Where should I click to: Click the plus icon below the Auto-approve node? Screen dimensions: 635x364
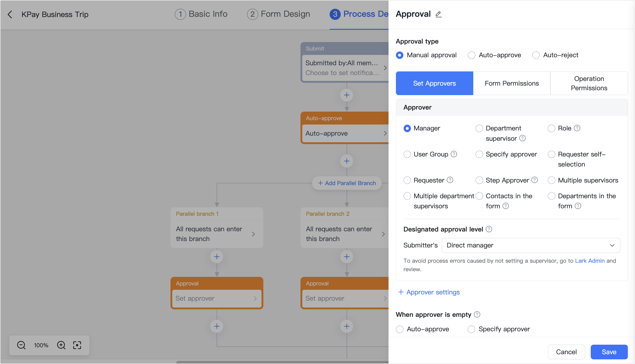347,161
